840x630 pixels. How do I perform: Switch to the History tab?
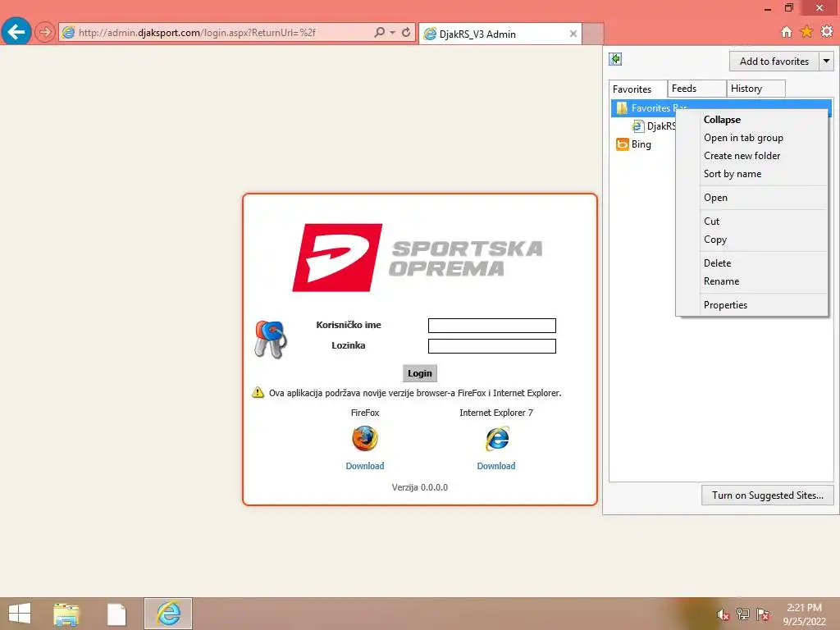756,89
